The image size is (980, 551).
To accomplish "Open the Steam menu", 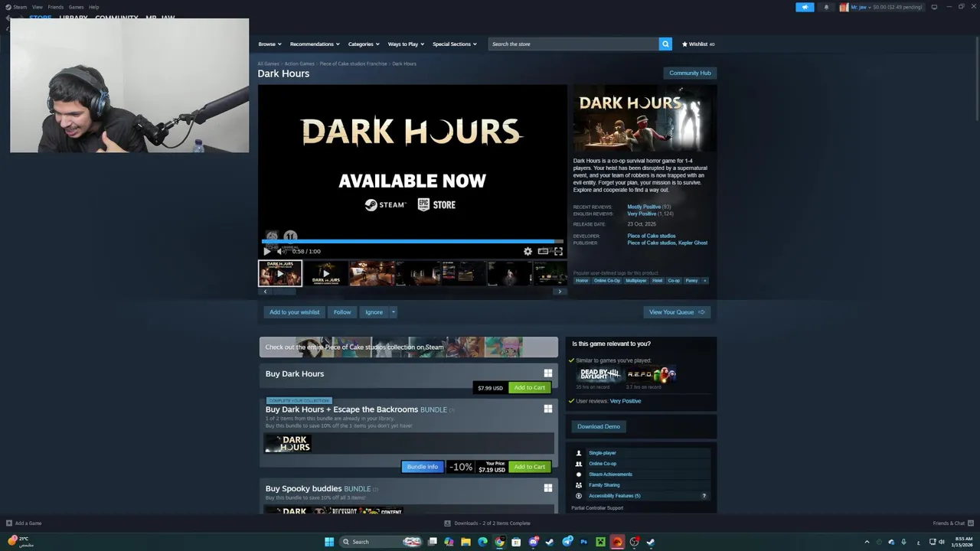I will (x=16, y=7).
